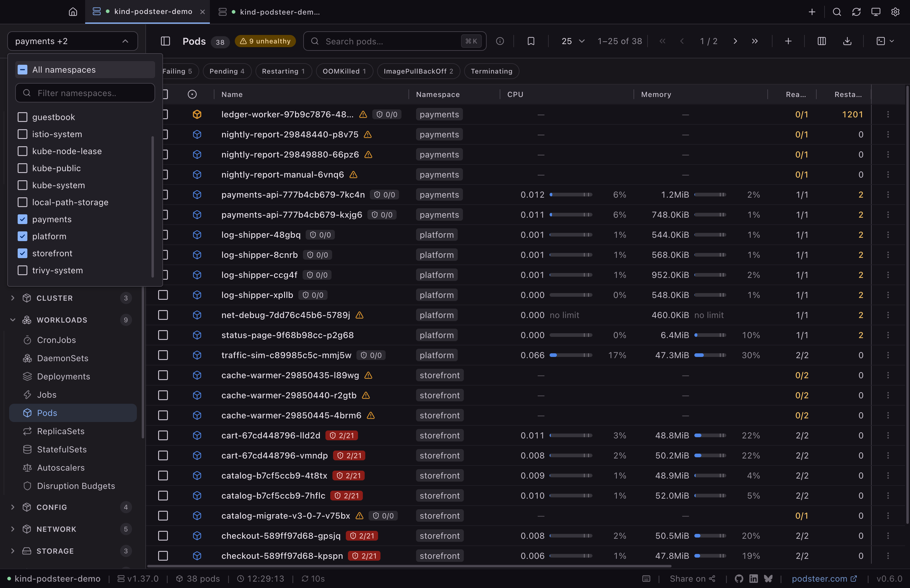Toggle the sidebar panel icon beside Pods
Image resolution: width=910 pixels, height=588 pixels.
coord(165,41)
